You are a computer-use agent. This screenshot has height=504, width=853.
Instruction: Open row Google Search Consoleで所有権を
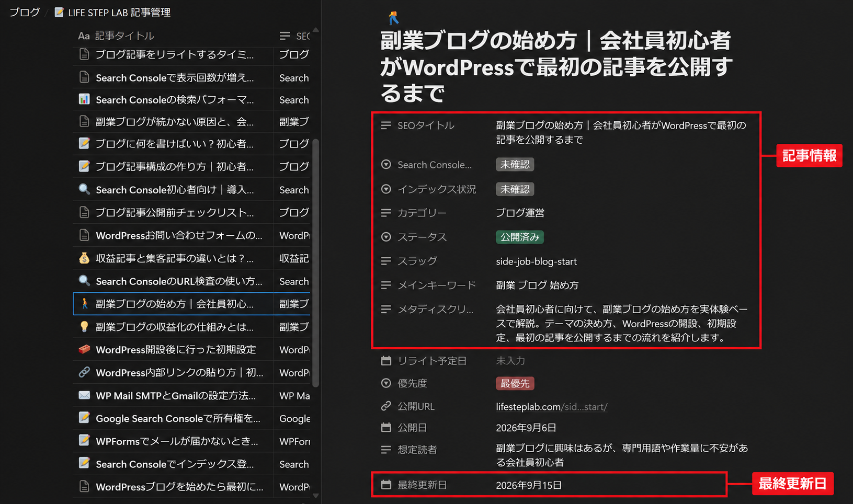(178, 418)
